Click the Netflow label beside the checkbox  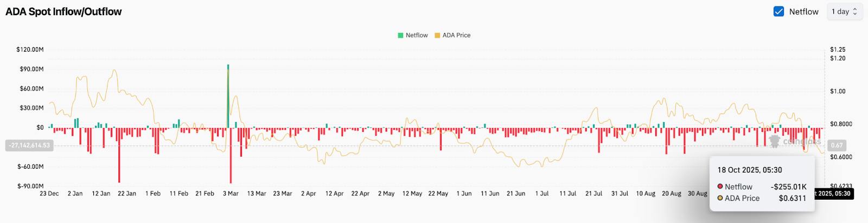coord(803,11)
